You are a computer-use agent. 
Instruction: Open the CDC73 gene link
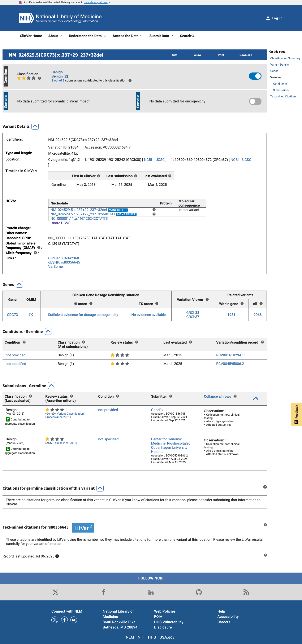tap(12, 315)
